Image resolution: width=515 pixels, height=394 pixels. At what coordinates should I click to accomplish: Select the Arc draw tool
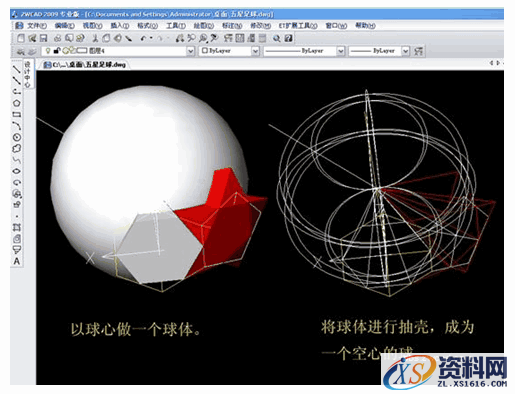(x=17, y=126)
